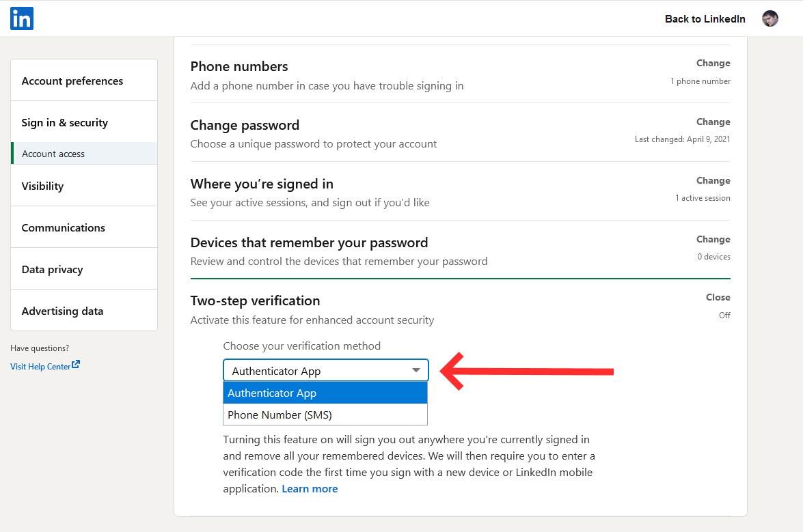The width and height of the screenshot is (803, 532).
Task: Open Account preferences section
Action: 72,81
